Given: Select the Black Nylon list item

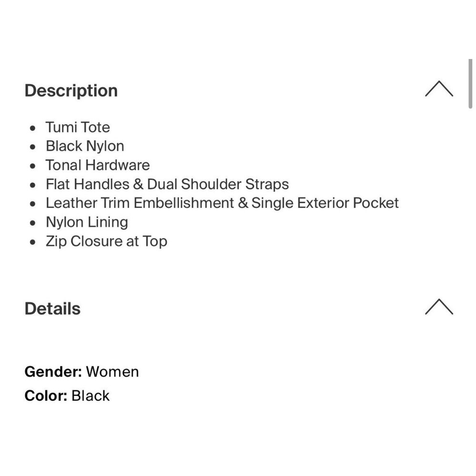Looking at the screenshot, I should (x=85, y=146).
